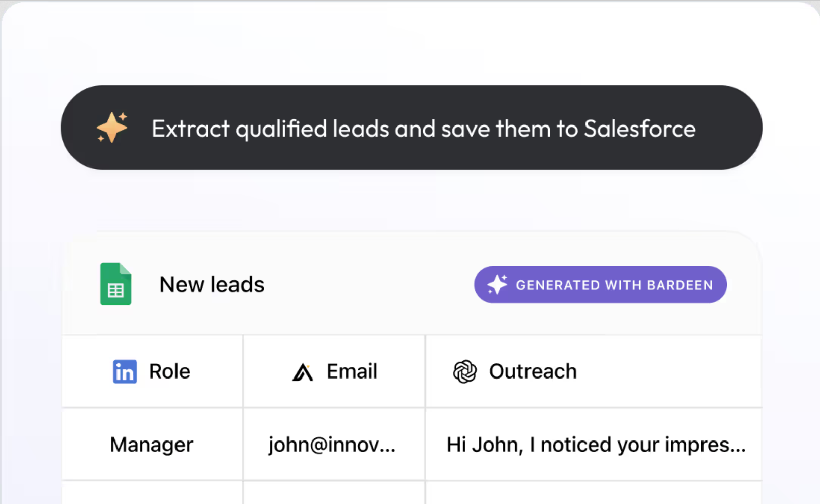
Task: Select the Outreach column header label
Action: click(533, 372)
